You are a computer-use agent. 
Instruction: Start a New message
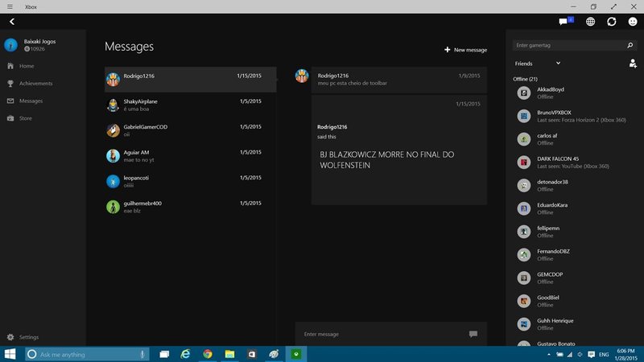tap(465, 50)
